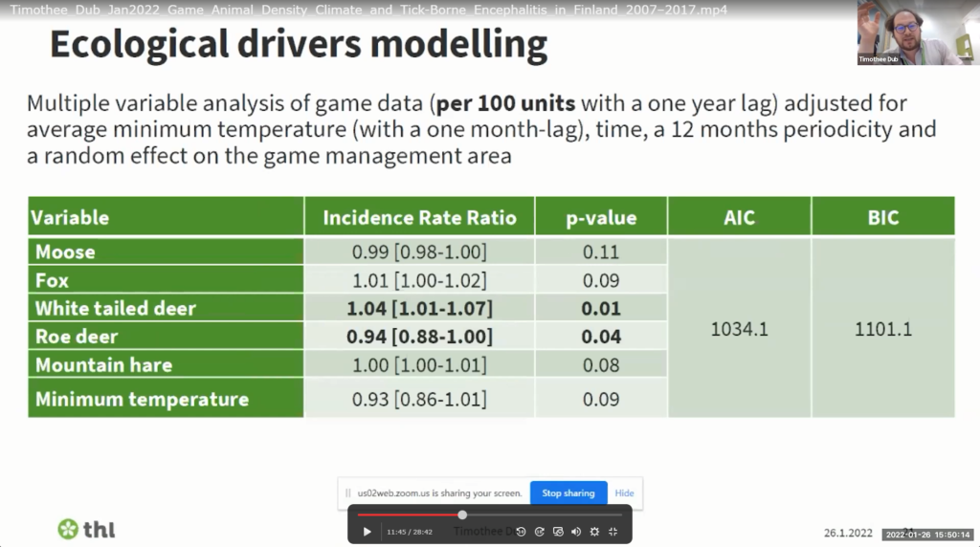Screen dimensions: 980x547
Task: Click the AIC value 1034.1
Action: (x=739, y=329)
